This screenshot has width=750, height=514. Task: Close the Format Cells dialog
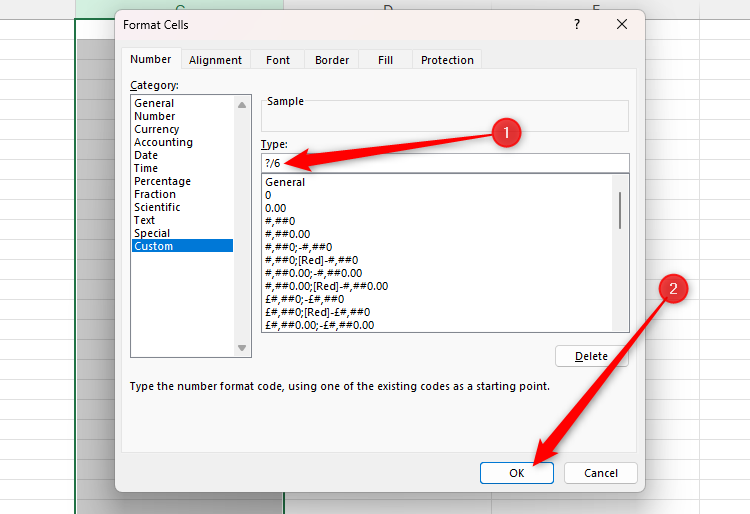(x=621, y=24)
